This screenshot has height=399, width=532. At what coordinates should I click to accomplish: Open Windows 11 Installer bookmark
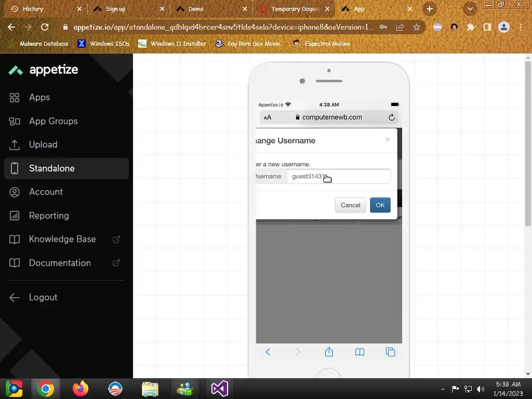tap(172, 44)
